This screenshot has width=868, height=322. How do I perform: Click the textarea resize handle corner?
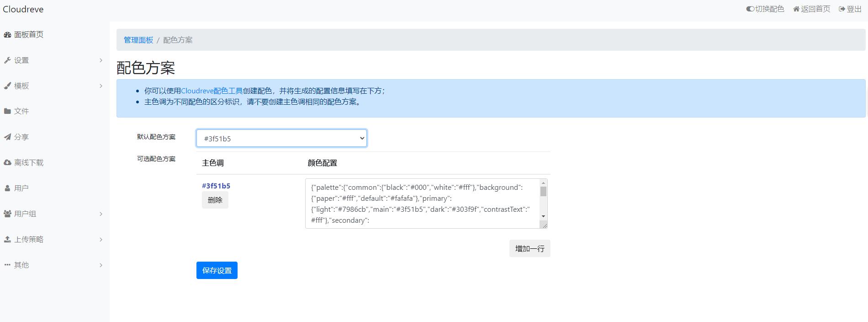(x=544, y=225)
